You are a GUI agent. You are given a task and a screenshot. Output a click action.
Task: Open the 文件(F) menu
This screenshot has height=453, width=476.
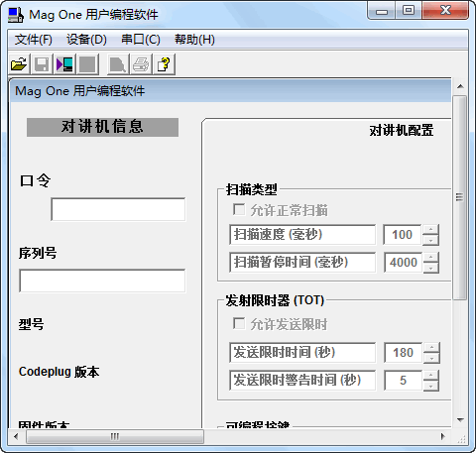click(x=34, y=40)
